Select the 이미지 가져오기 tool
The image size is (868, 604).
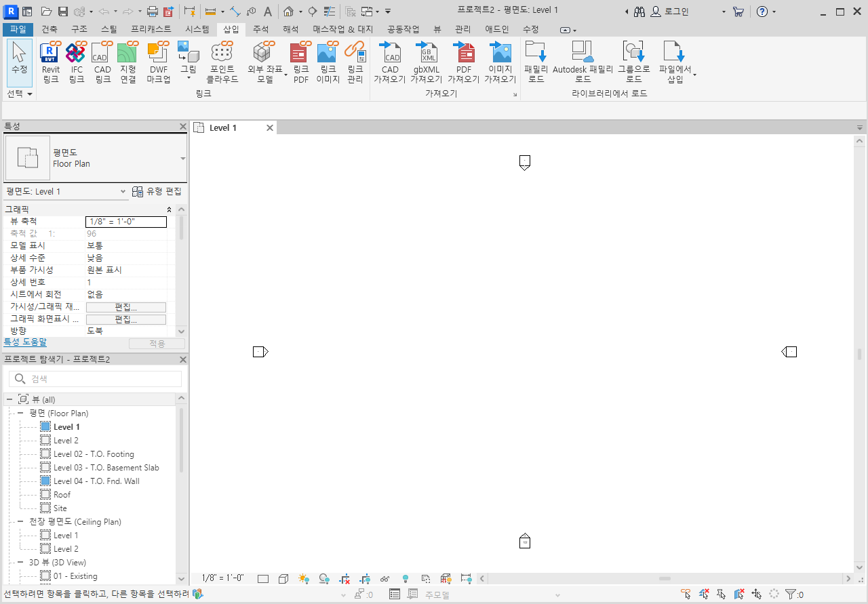[x=500, y=62]
